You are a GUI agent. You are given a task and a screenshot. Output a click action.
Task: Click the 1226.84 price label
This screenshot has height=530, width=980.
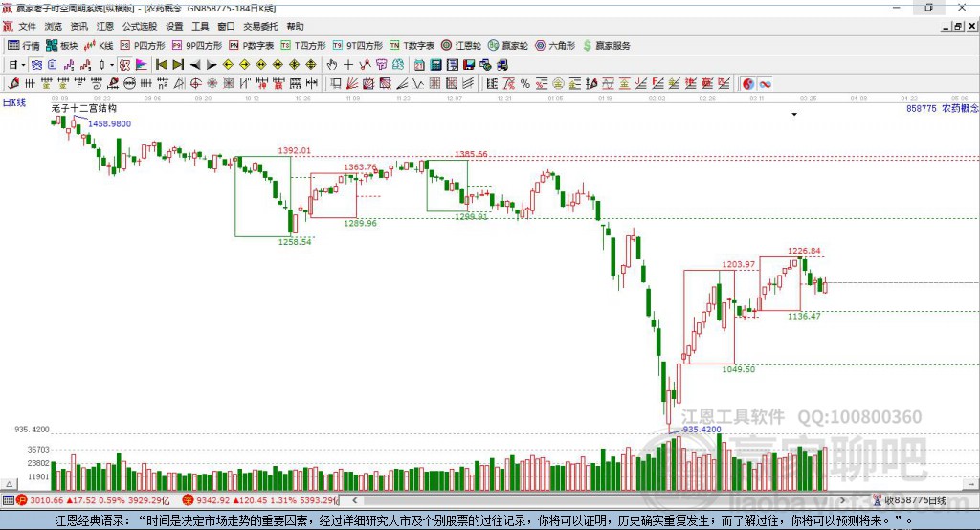pos(804,251)
